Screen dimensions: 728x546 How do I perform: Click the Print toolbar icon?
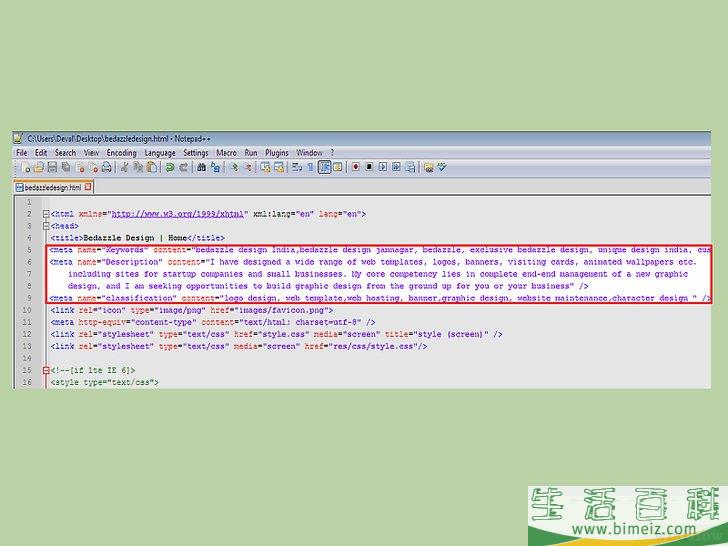[x=107, y=167]
